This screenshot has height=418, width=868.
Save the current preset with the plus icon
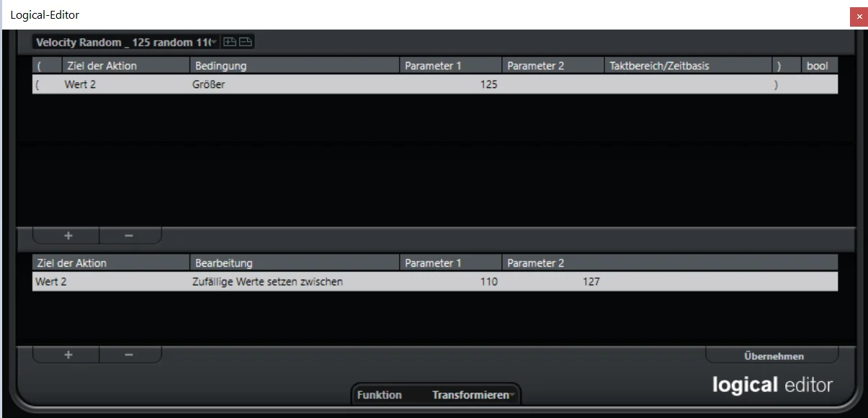[x=230, y=43]
